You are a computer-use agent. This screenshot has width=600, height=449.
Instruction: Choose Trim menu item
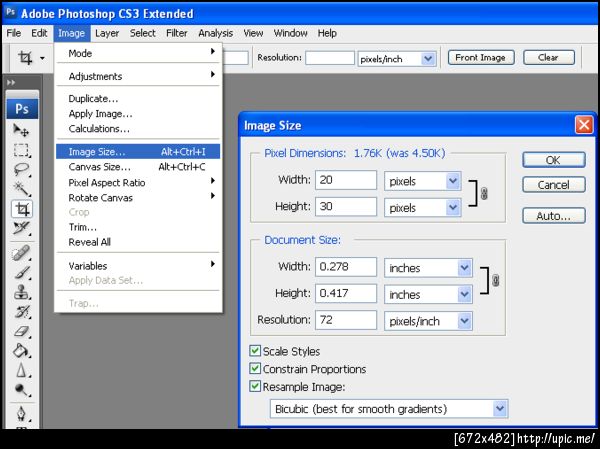point(138,227)
